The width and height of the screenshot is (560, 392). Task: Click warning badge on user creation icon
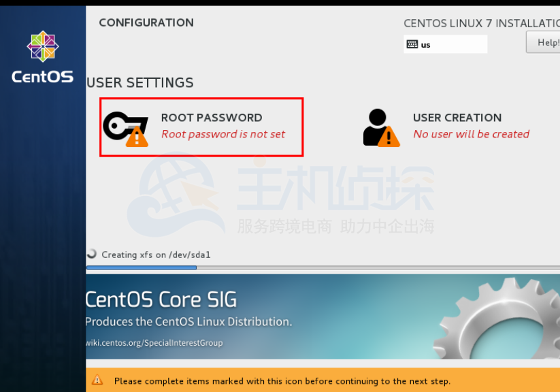click(x=389, y=137)
